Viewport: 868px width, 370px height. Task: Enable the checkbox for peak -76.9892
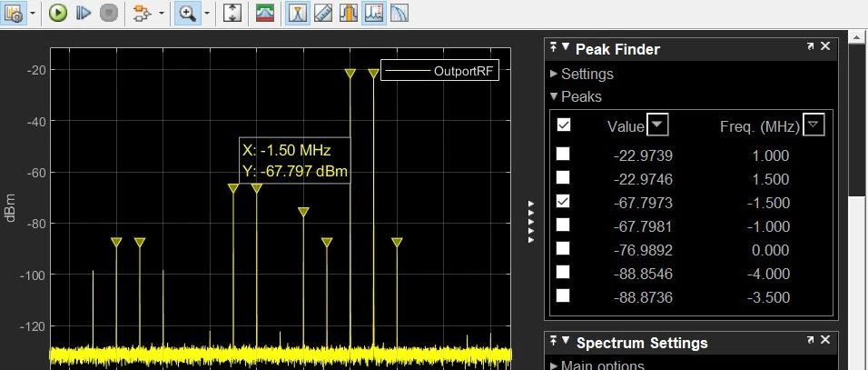point(563,249)
